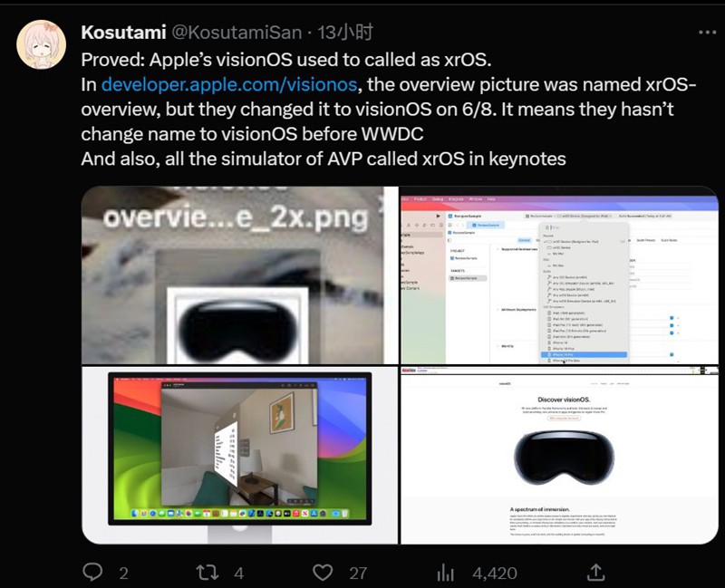Screen dimensions: 725x588
Task: Open the 13小时 timestamp permalink
Action: click(345, 33)
